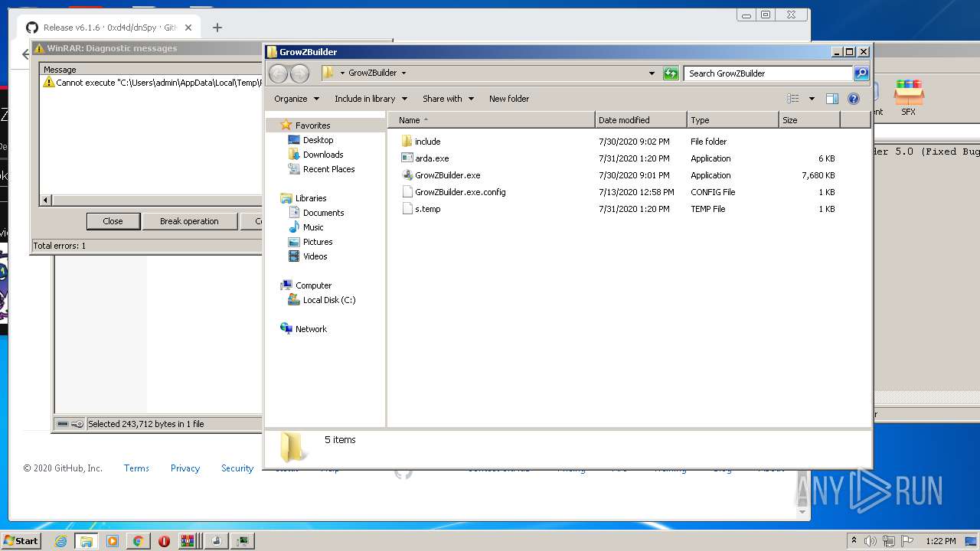Image resolution: width=980 pixels, height=551 pixels.
Task: Sort by Type column
Action: click(x=733, y=120)
